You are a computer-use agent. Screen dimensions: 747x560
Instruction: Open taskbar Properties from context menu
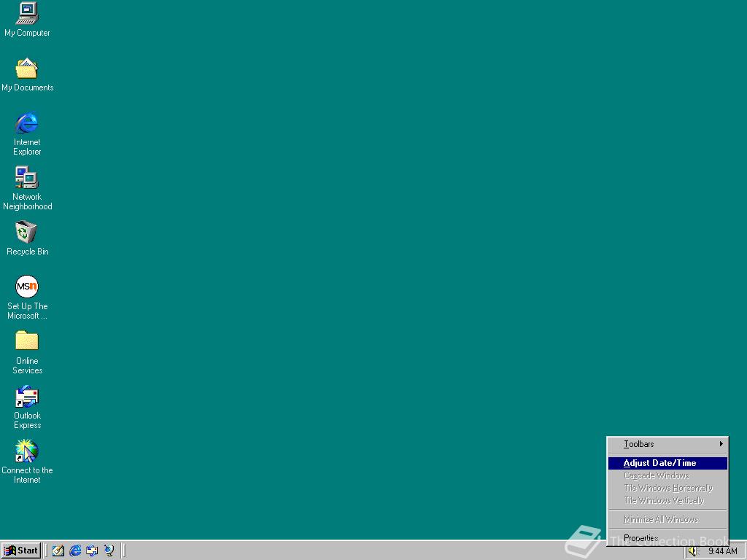668,538
